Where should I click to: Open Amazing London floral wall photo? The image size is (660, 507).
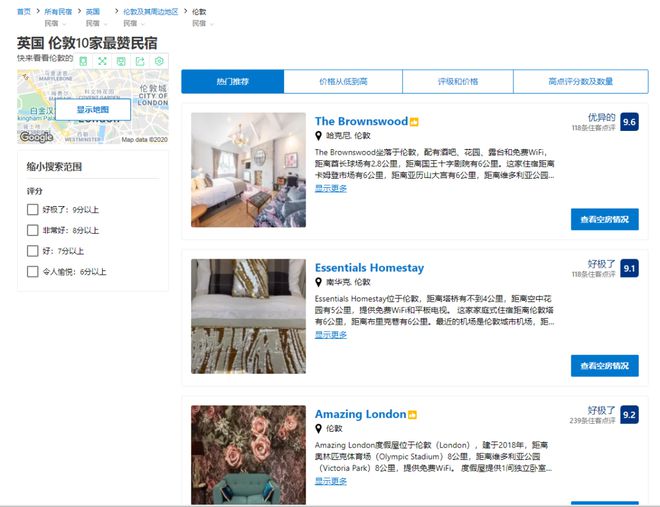tap(248, 455)
